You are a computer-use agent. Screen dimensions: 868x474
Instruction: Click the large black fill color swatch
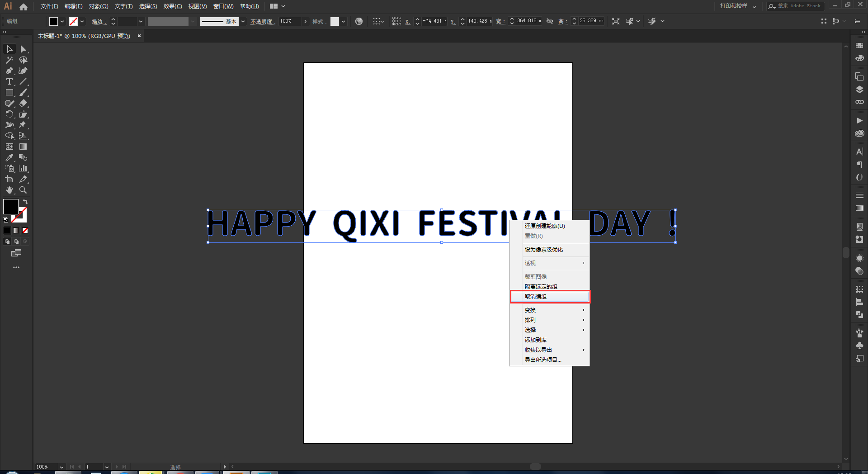pyautogui.click(x=11, y=207)
